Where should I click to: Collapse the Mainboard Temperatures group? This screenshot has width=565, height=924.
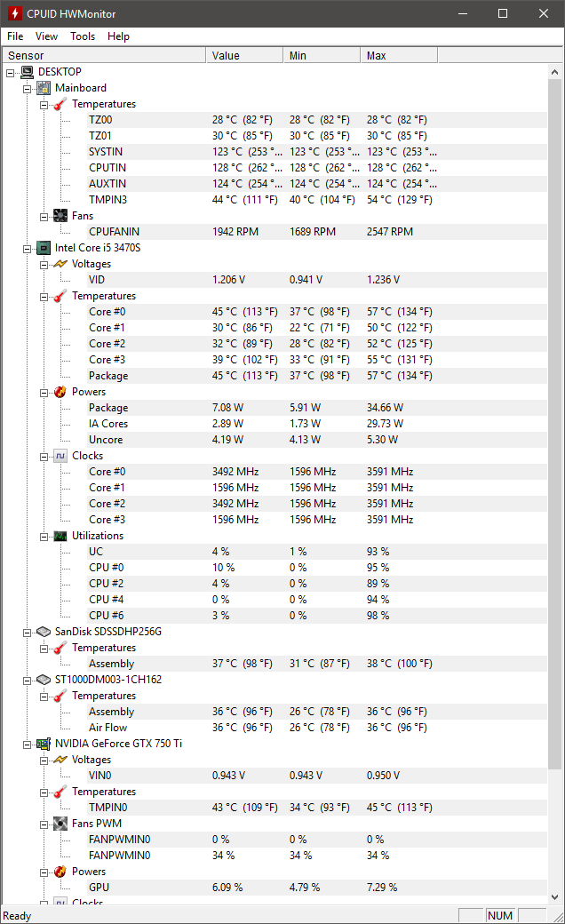pos(44,105)
